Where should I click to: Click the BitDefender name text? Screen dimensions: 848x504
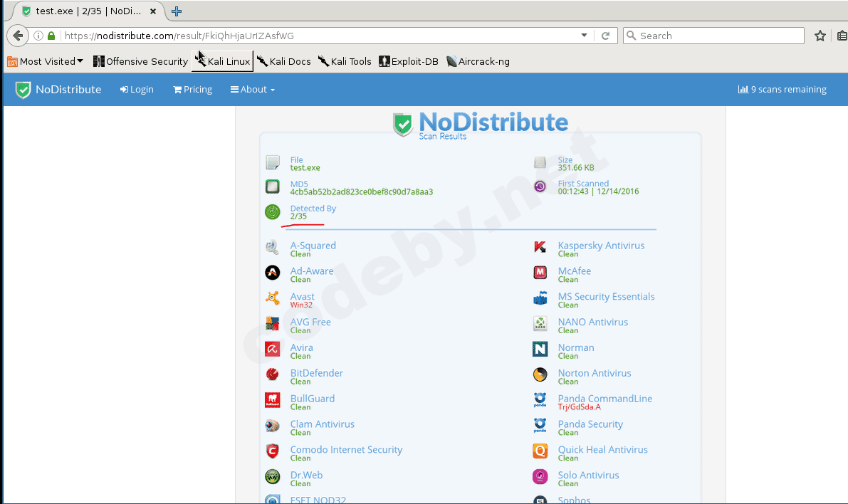pos(316,373)
